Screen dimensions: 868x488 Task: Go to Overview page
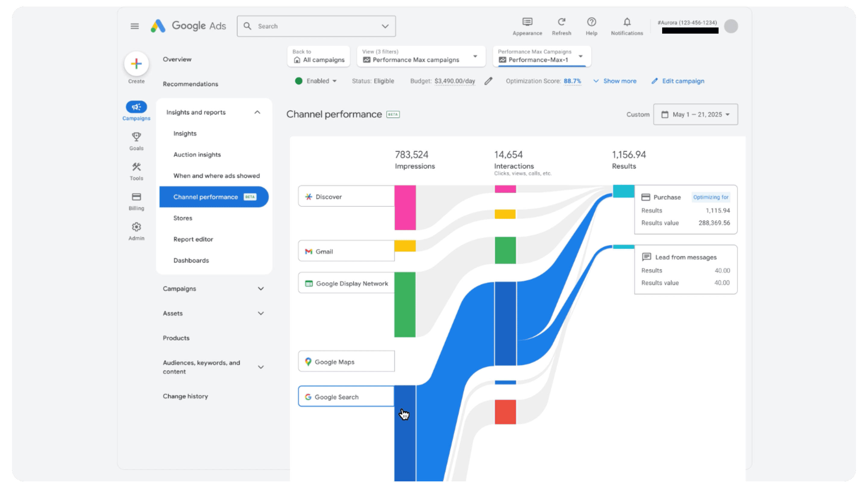[177, 59]
